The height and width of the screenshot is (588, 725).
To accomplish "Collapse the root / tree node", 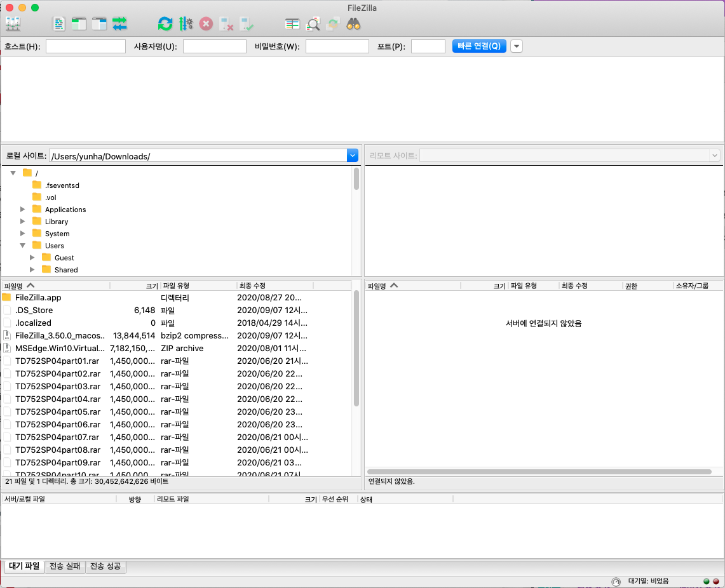I will (x=13, y=173).
